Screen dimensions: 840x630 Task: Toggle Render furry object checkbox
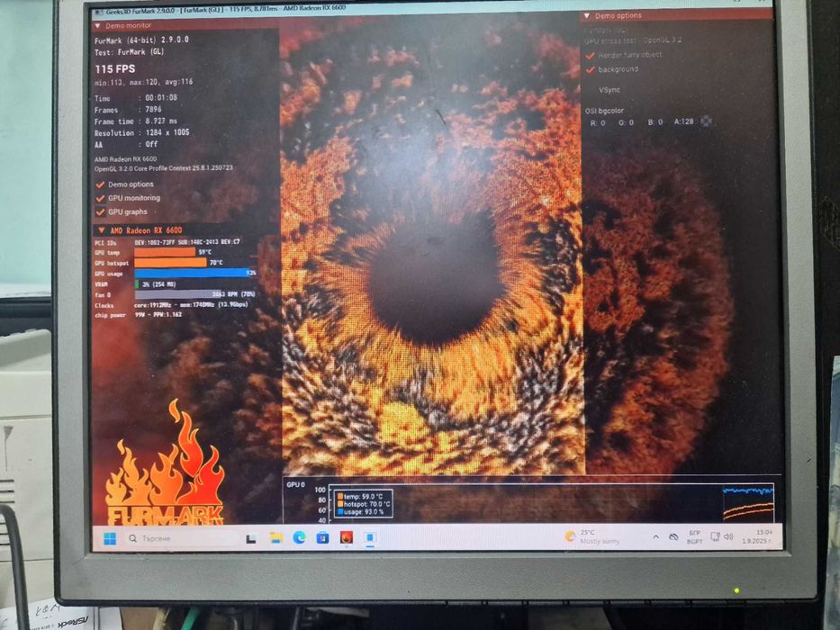click(x=591, y=55)
